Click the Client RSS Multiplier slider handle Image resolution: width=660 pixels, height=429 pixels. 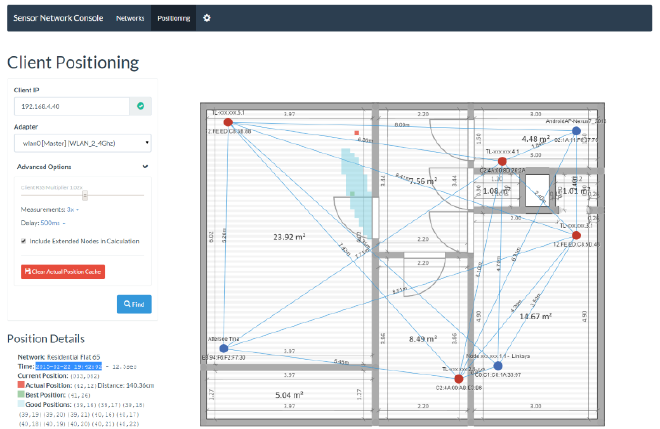85,195
